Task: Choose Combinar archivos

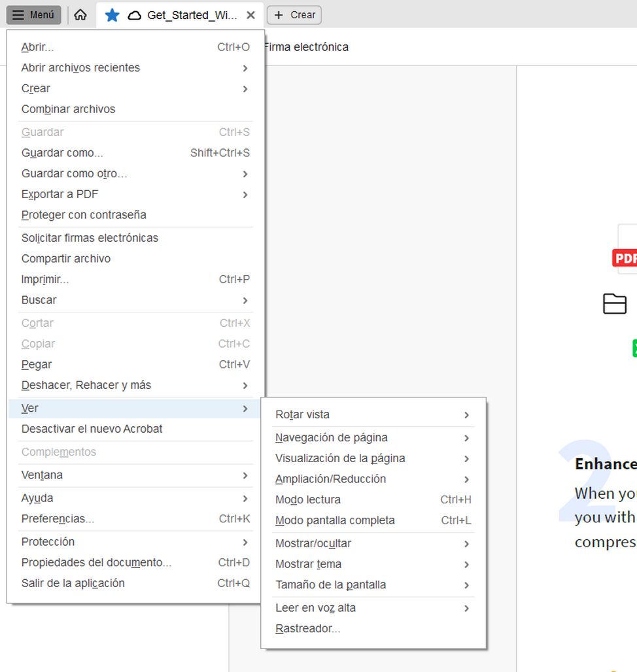Action: click(x=135, y=109)
